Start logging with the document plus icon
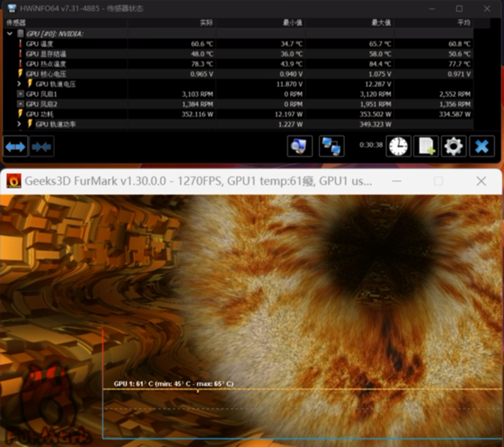Viewport: 504px width, 447px height. [x=426, y=146]
